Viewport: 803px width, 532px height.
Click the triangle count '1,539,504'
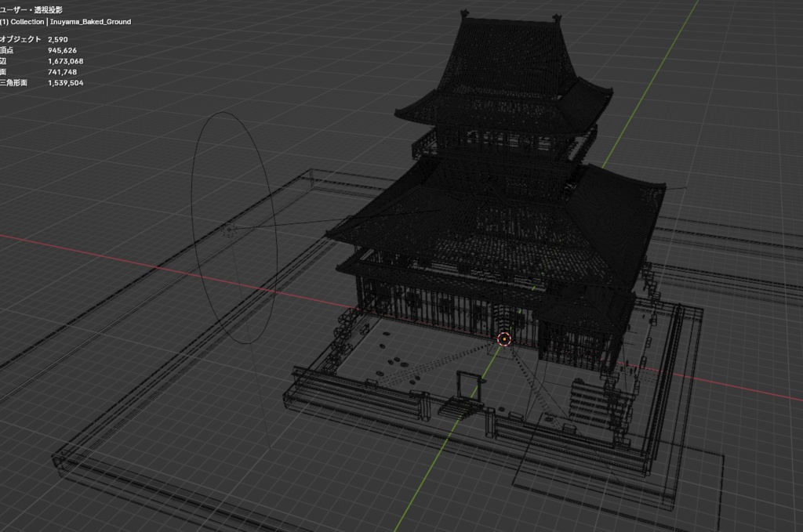pos(66,83)
